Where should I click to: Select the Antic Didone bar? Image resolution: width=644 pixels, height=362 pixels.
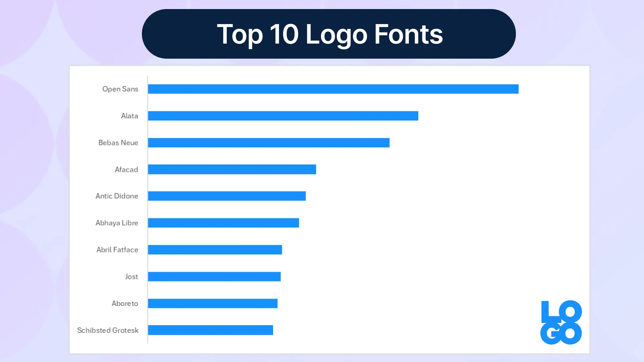(227, 196)
